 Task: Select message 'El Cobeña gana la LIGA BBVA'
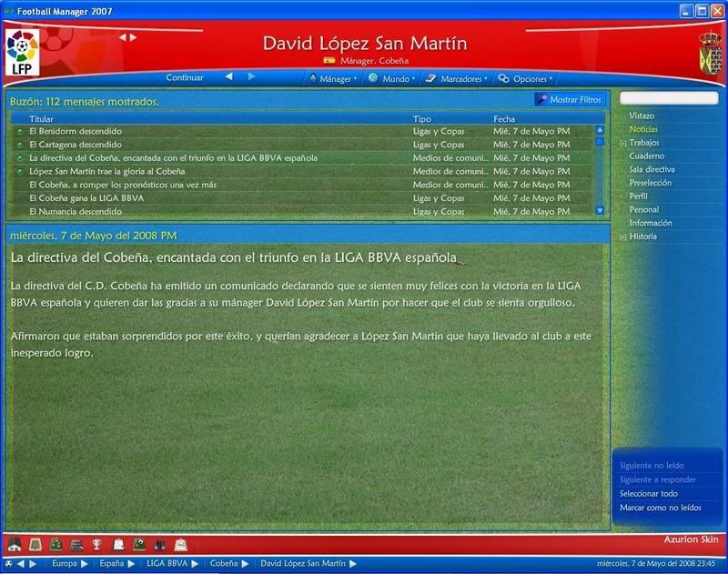[303, 198]
